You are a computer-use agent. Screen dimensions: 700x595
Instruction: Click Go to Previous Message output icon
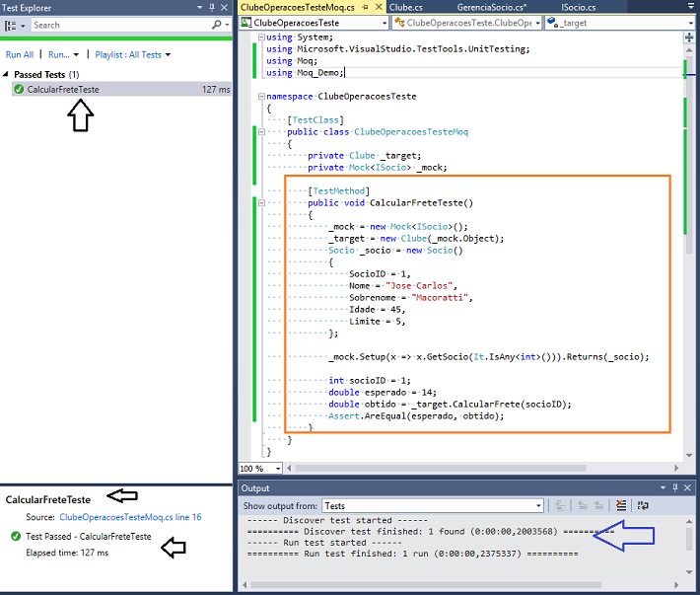pos(582,505)
